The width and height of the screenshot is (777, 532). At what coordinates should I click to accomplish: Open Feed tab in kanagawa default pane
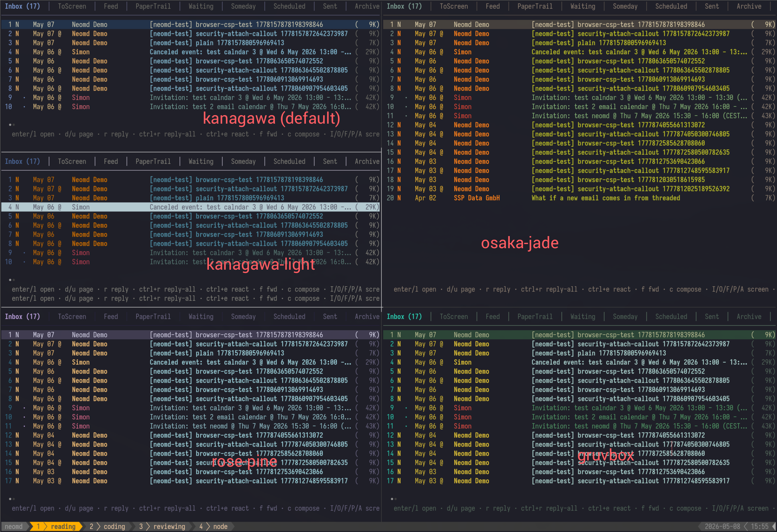tap(111, 6)
